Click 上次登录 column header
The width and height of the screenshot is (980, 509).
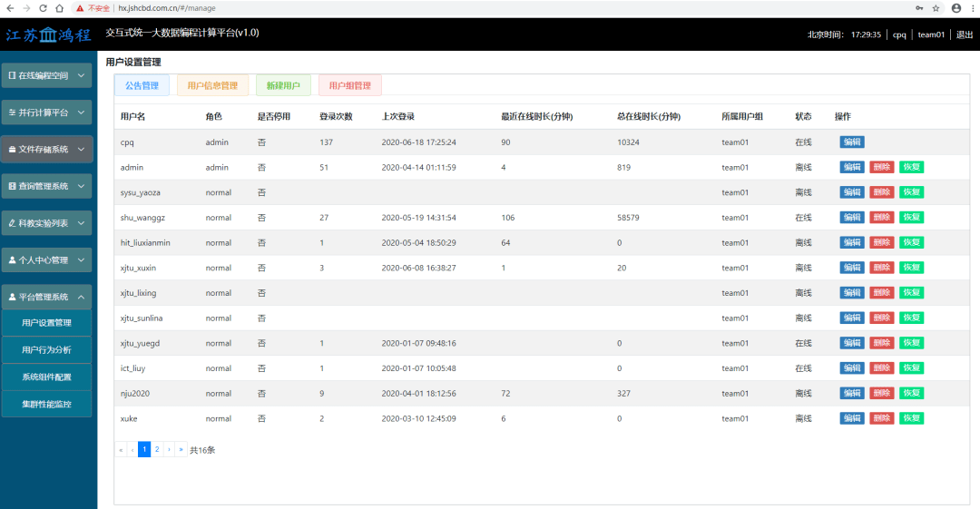[398, 116]
